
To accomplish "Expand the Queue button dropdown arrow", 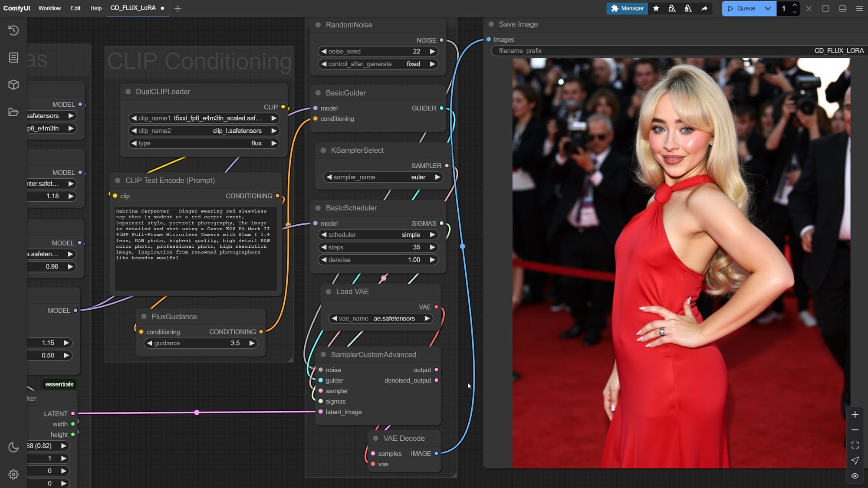I will click(768, 8).
